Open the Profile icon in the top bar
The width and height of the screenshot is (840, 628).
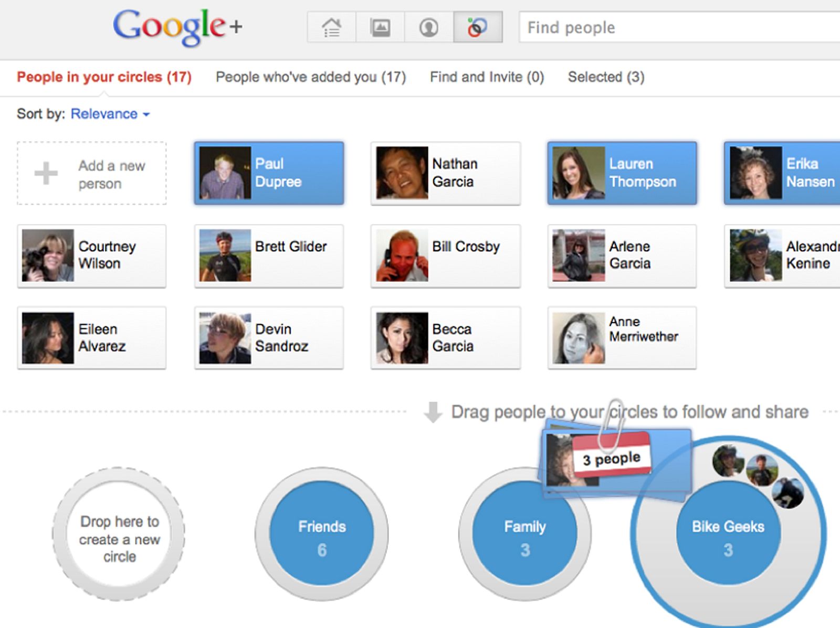click(428, 27)
